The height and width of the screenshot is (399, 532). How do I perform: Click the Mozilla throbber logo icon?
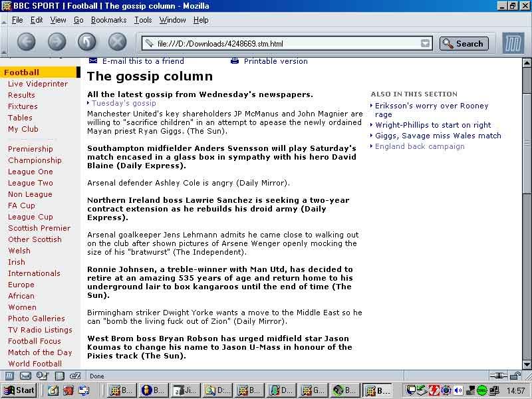pos(513,43)
